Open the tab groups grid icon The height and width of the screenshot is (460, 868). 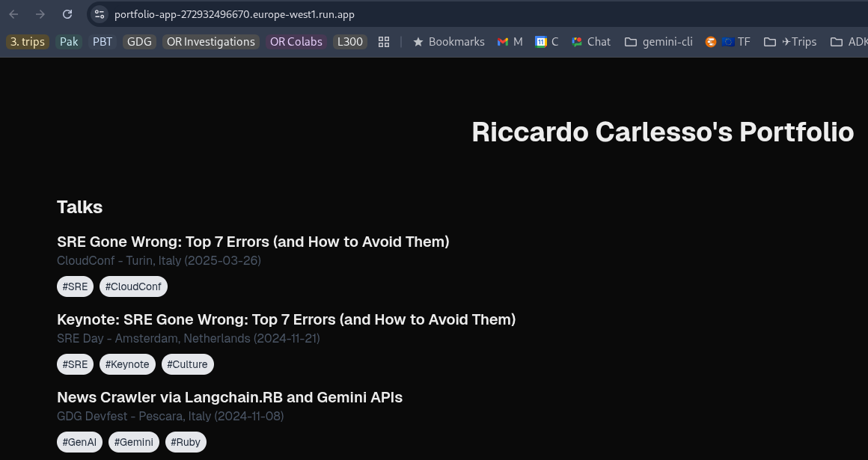(384, 42)
